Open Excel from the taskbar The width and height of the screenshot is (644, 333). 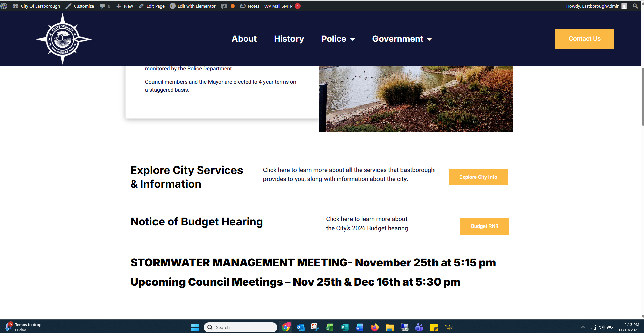tap(330, 327)
